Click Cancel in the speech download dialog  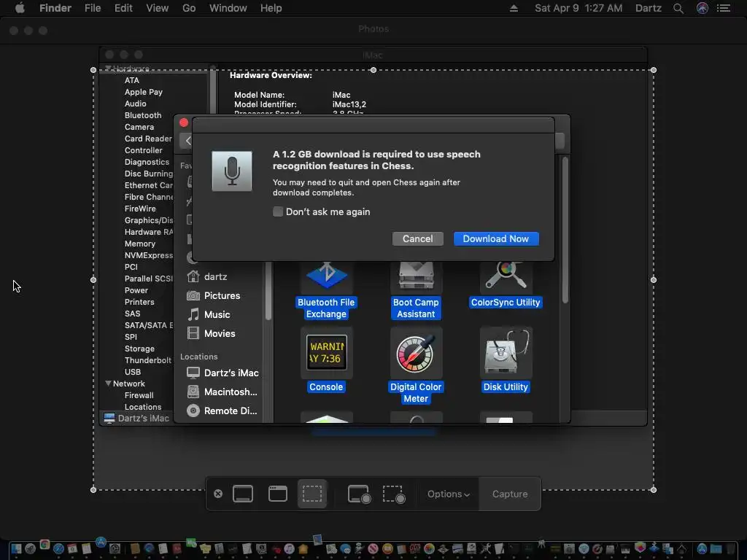(418, 238)
